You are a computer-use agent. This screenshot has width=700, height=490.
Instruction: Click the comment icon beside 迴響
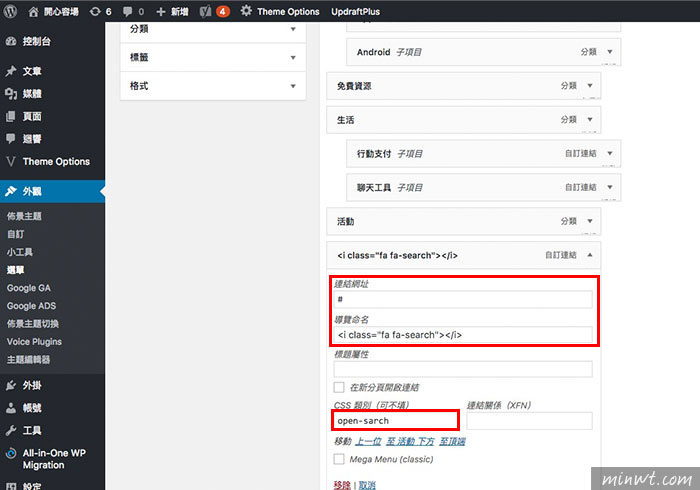[11, 139]
